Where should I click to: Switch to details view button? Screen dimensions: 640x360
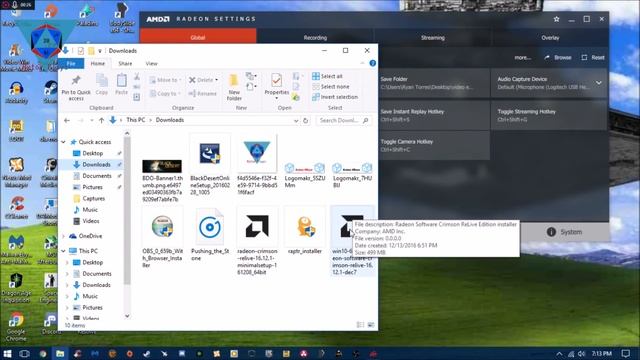point(360,325)
